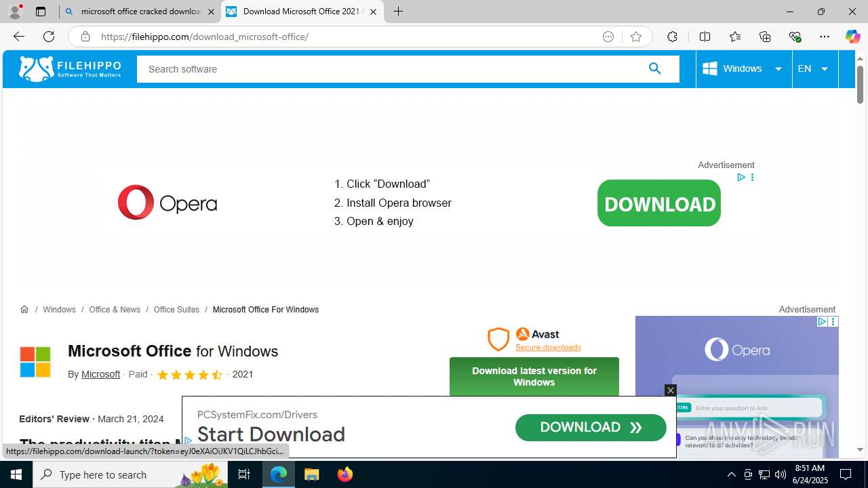Click the Editors' Review text
This screenshot has width=868, height=488.
pos(54,419)
